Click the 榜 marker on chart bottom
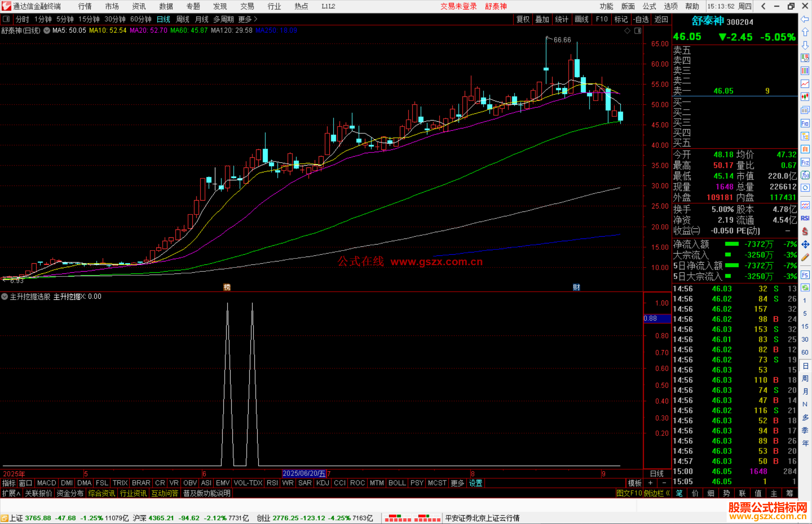The width and height of the screenshot is (812, 524). click(227, 287)
